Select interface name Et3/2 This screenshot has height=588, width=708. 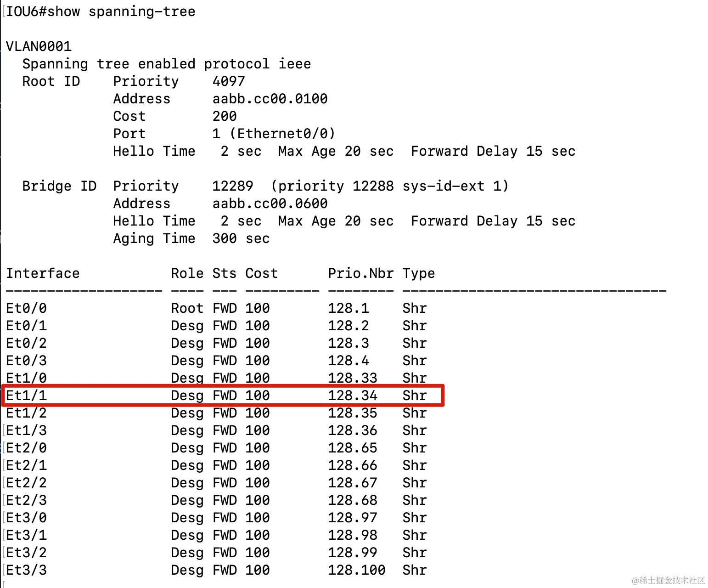click(x=26, y=553)
